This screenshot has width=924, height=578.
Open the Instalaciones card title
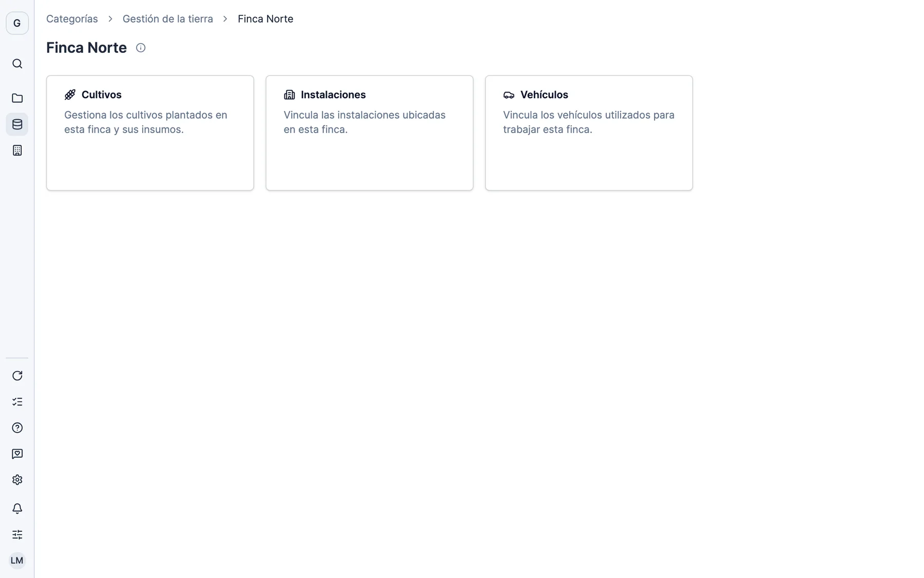333,95
